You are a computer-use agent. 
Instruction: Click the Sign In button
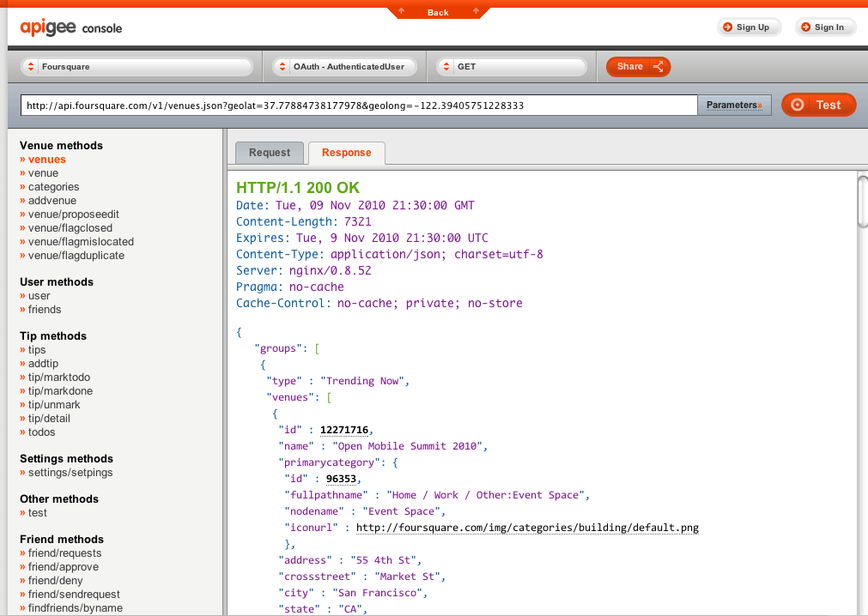[825, 27]
